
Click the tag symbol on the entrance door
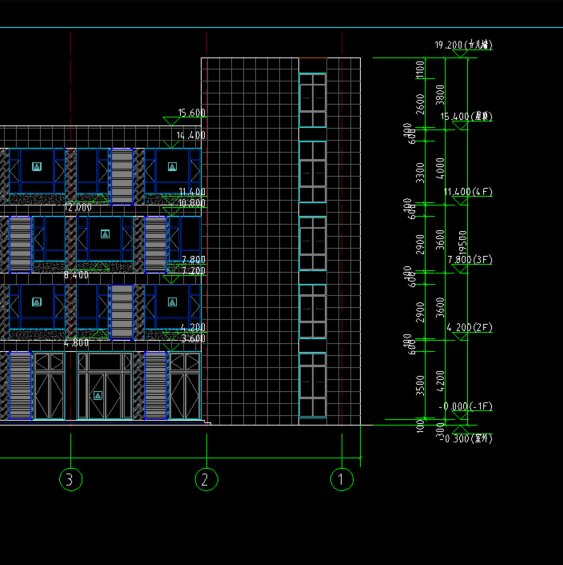98,396
